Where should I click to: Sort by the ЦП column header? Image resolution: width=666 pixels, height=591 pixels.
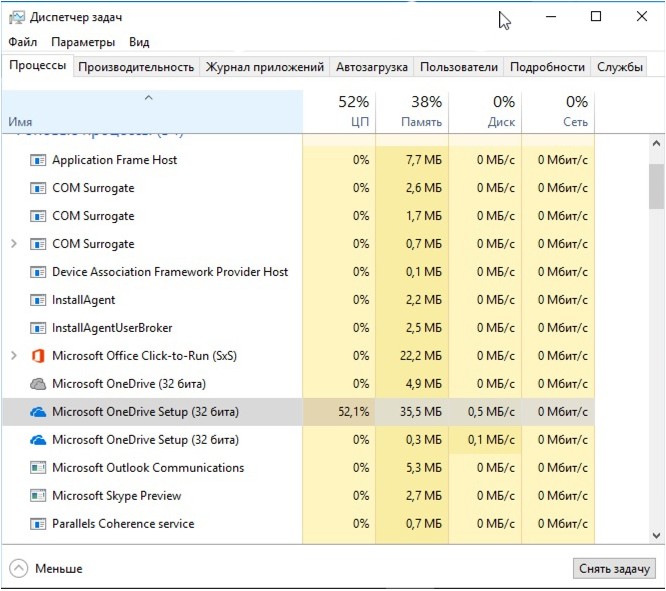(339, 112)
